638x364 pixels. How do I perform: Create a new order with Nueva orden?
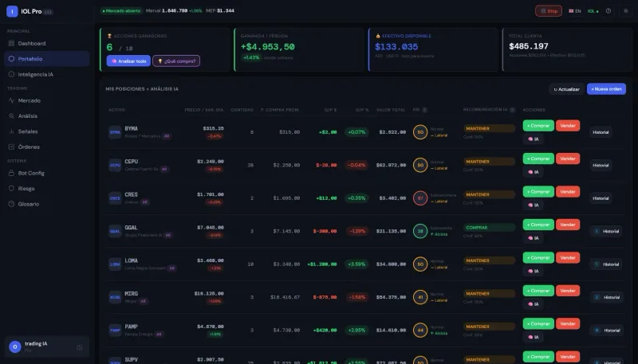tap(606, 89)
